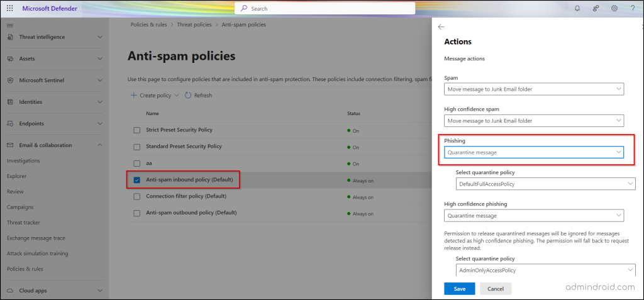This screenshot has height=300, width=644.
Task: Collapse the Email & collaboration section chevron
Action: tap(100, 145)
